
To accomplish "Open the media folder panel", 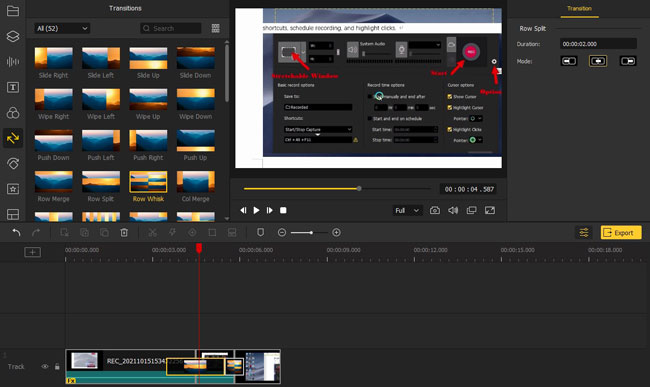I will 13,11.
